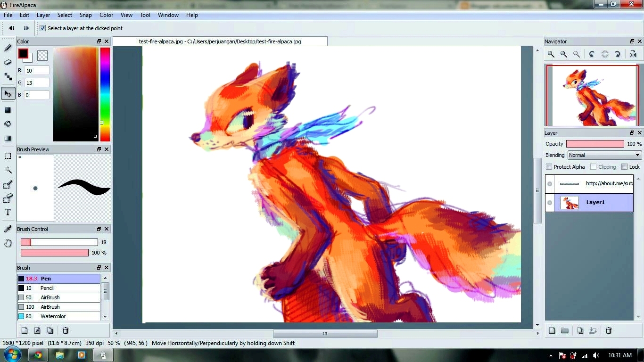Select transparent color swatch
The width and height of the screenshot is (644, 362).
[42, 56]
